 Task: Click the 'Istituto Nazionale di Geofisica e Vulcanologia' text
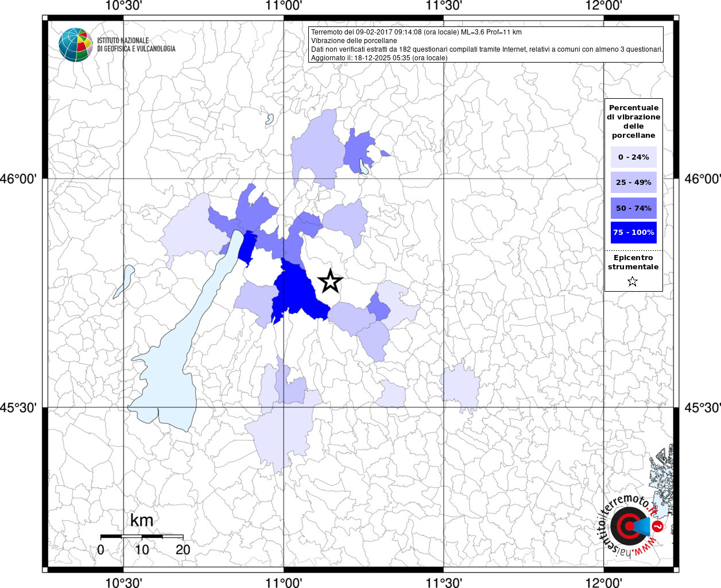point(136,45)
